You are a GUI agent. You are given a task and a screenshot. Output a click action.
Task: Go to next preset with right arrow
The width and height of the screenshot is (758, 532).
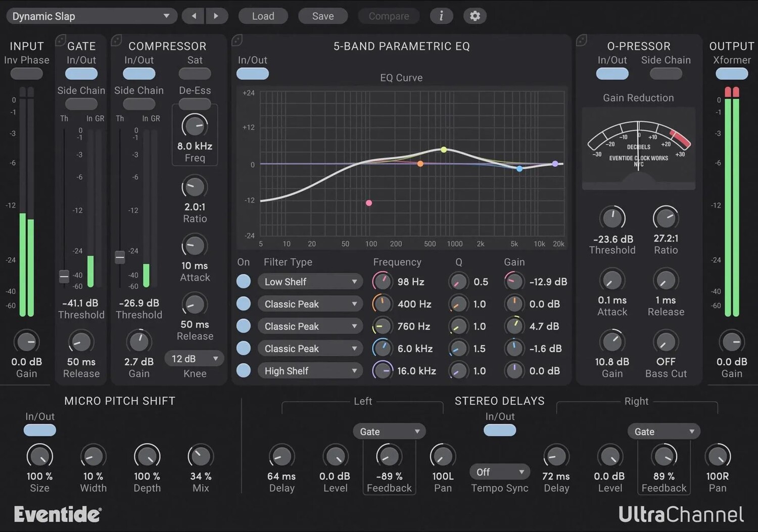(216, 16)
